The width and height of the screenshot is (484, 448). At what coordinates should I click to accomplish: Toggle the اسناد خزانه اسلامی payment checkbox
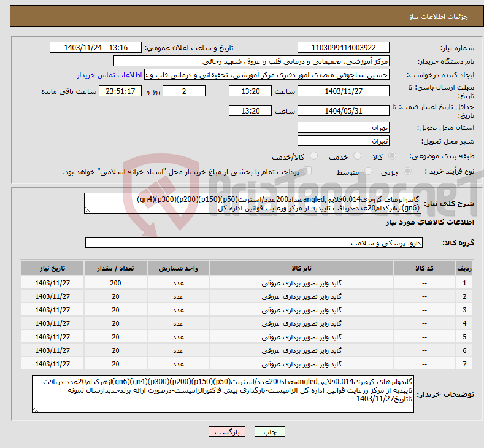pyautogui.click(x=307, y=171)
